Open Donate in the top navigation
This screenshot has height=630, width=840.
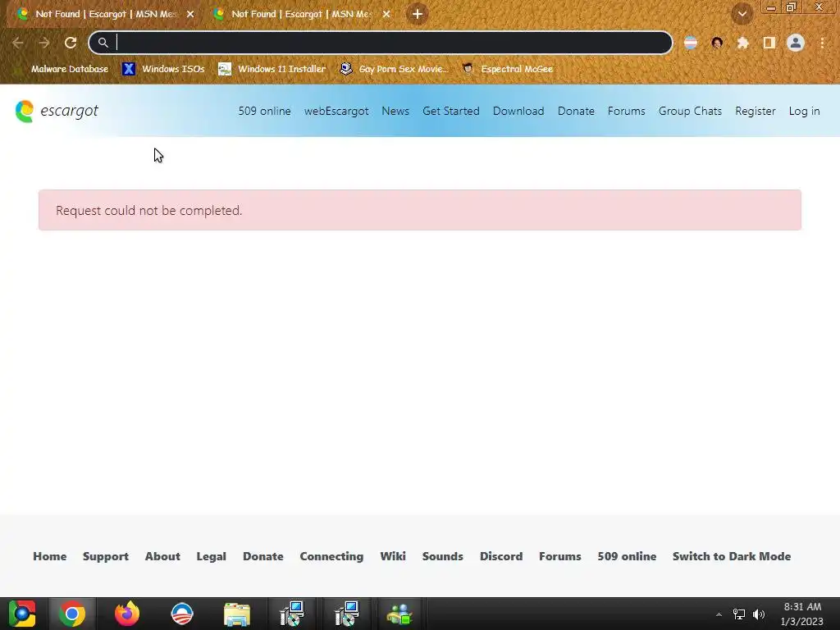(576, 111)
